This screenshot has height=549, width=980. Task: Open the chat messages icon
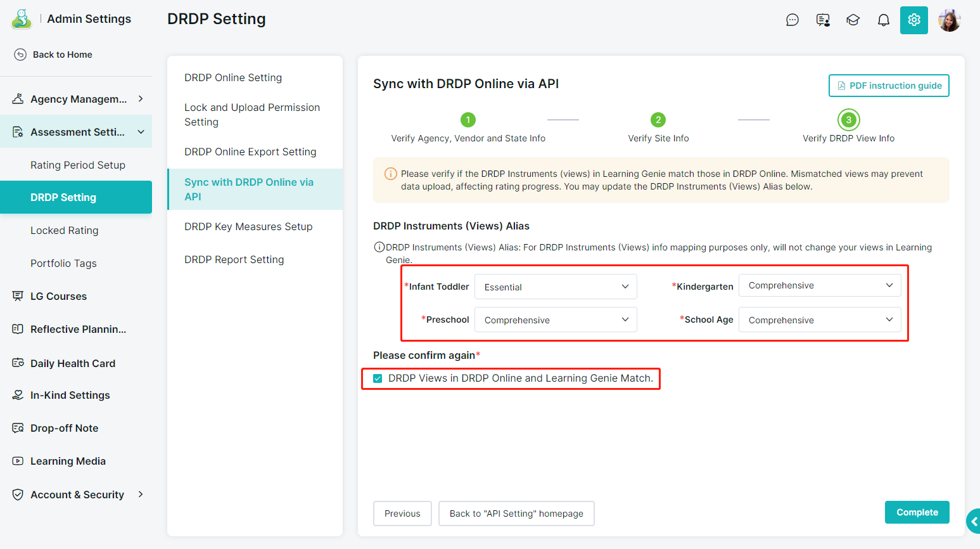[x=792, y=20]
